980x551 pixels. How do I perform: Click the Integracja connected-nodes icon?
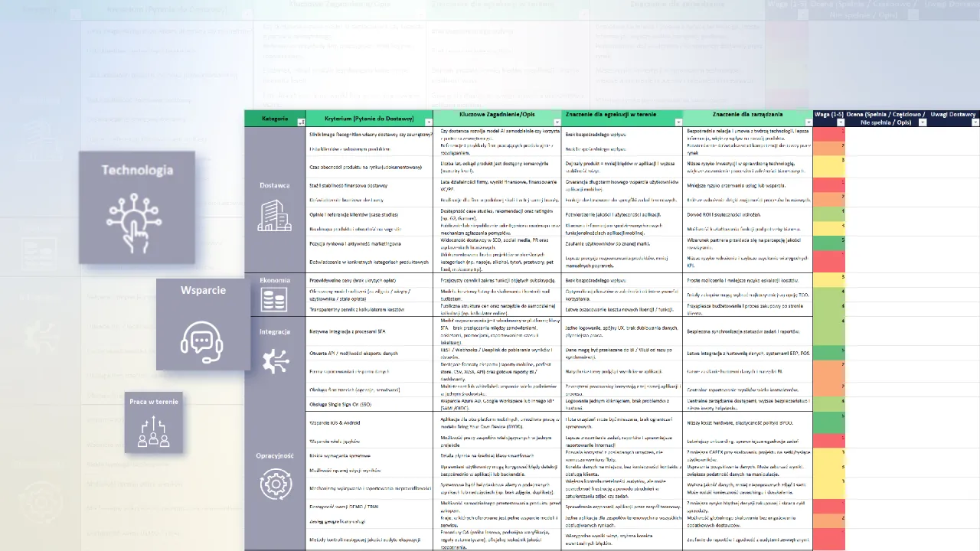[275, 361]
